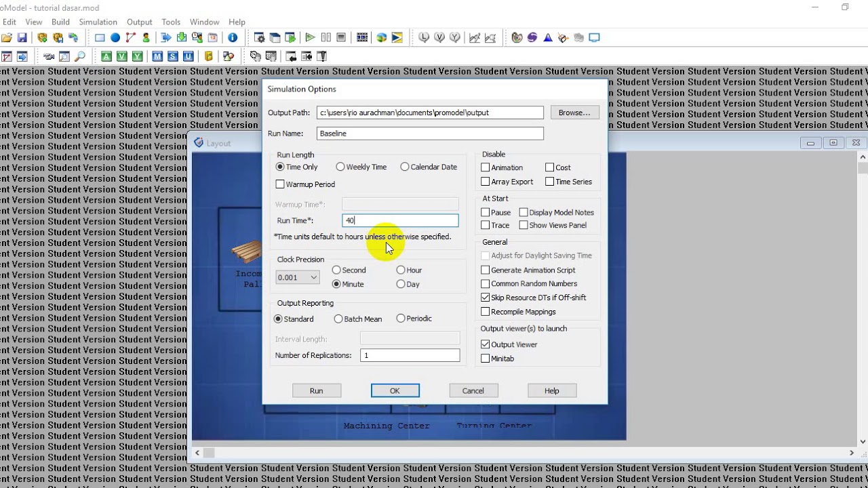Viewport: 868px width, 488px height.
Task: Confirm dialog with OK button
Action: (395, 390)
